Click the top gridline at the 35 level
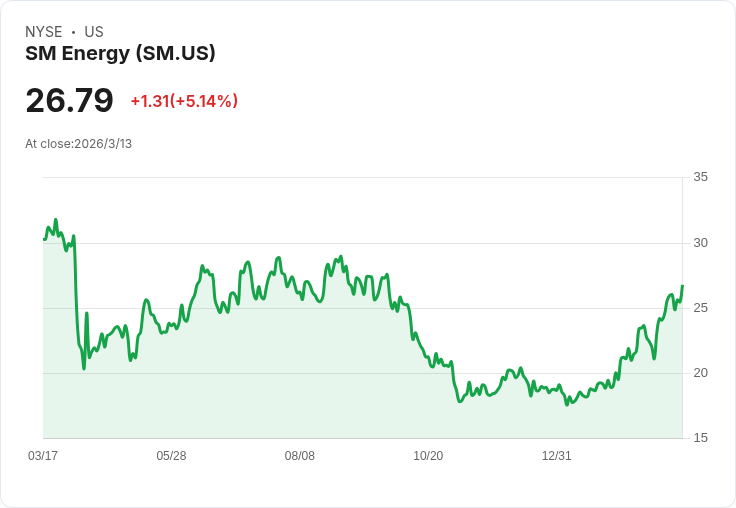Screen dimensions: 736x508 (x=360, y=178)
